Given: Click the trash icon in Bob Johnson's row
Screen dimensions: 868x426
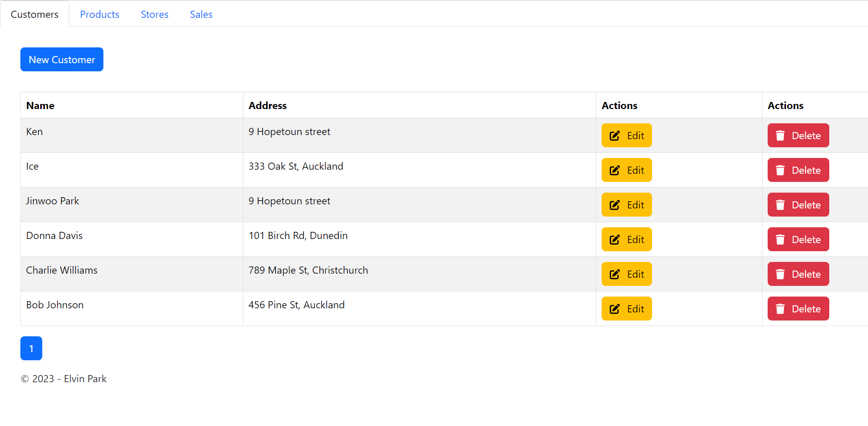Looking at the screenshot, I should pos(780,309).
